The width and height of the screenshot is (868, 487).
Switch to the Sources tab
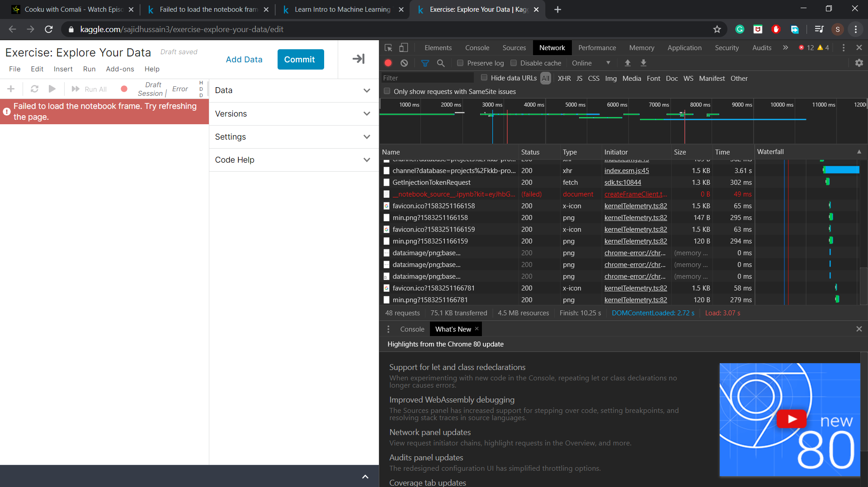514,47
